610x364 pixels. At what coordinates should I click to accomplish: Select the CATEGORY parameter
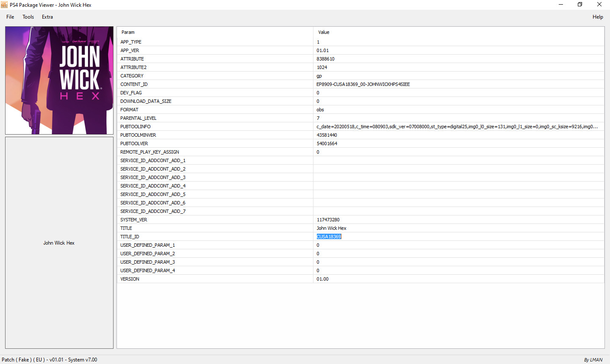(x=132, y=76)
